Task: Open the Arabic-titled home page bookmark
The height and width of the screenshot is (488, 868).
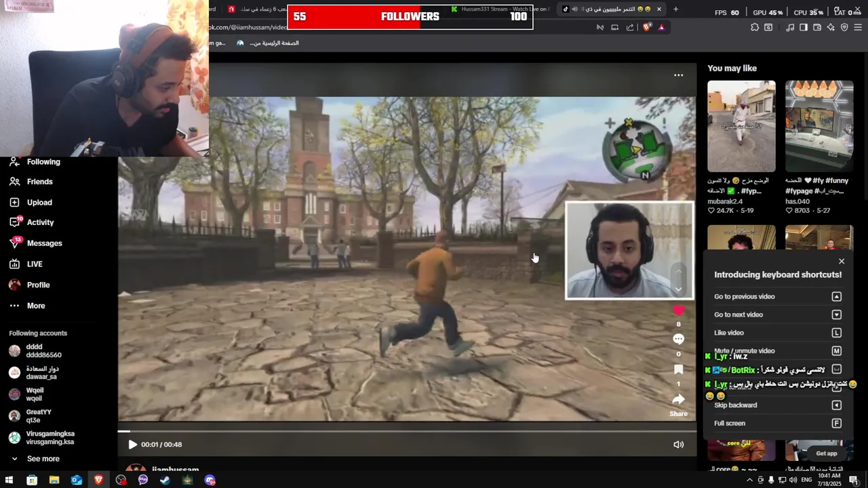Action: [268, 43]
